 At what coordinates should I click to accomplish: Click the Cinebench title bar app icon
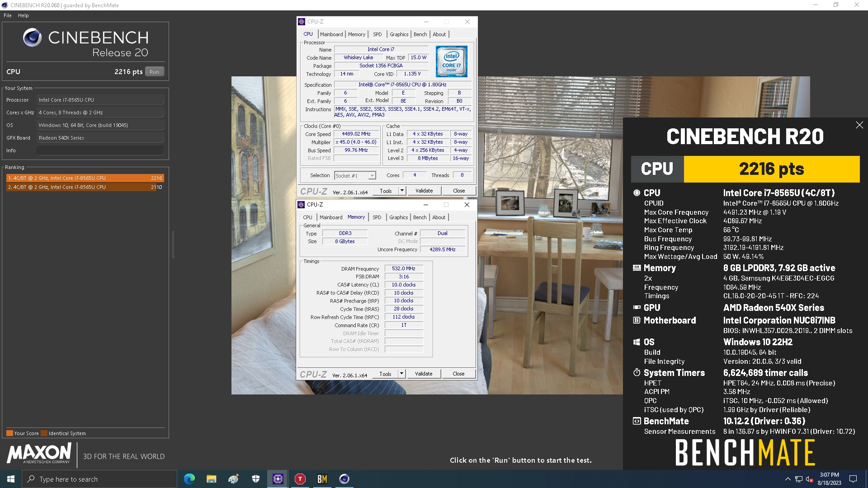click(5, 5)
